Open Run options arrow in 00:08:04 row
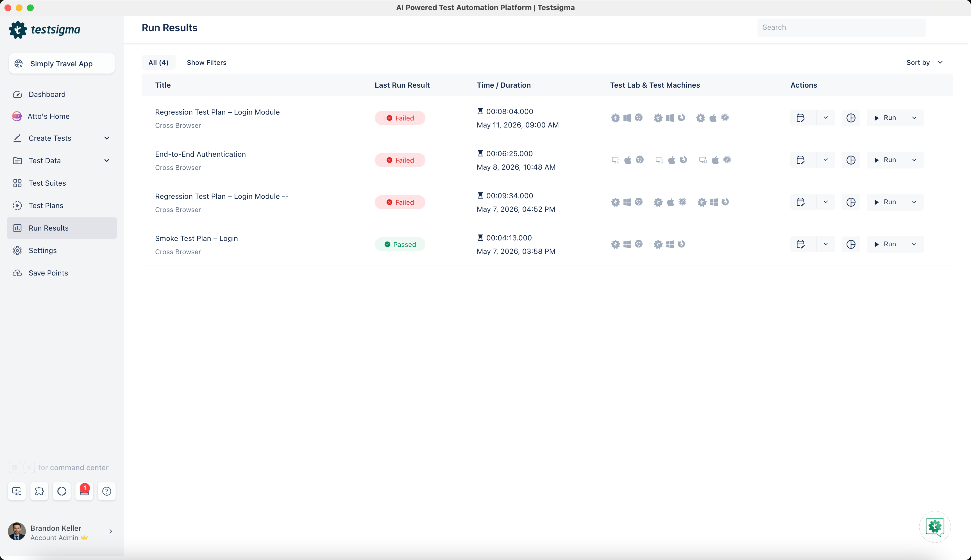971x560 pixels. click(x=915, y=118)
